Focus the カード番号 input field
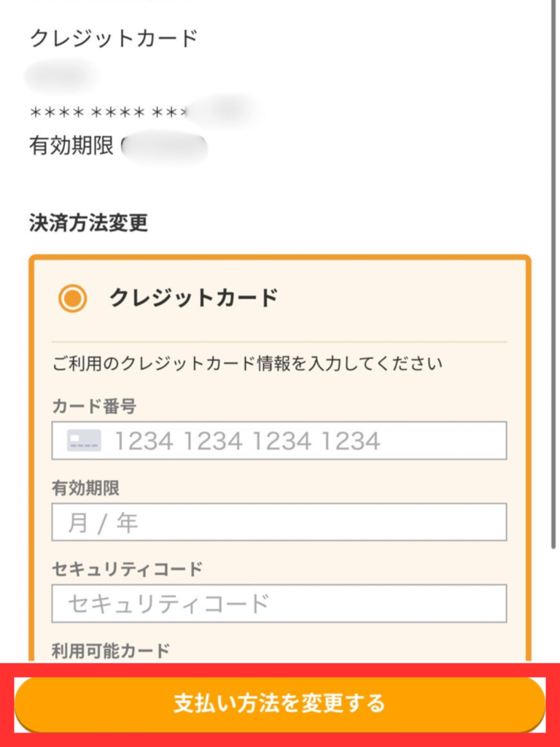Viewport: 560px width, 747px height. (292, 441)
